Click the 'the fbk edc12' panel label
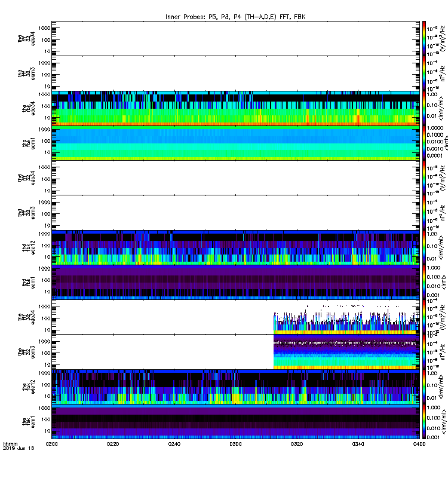Image resolution: width=448 pixels, height=478 pixels. 29,387
